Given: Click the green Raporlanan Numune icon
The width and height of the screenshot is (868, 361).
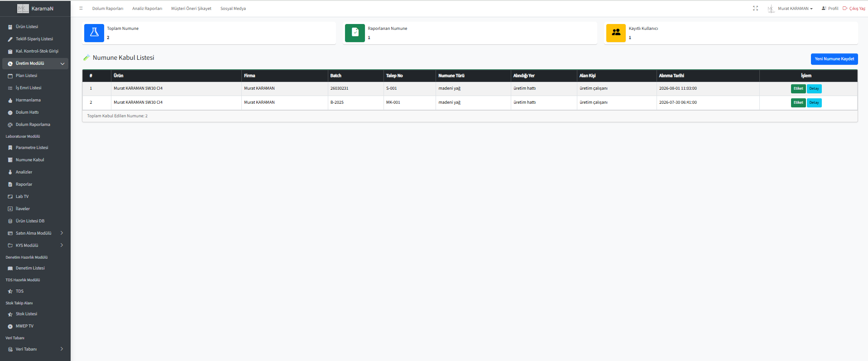Looking at the screenshot, I should (355, 33).
